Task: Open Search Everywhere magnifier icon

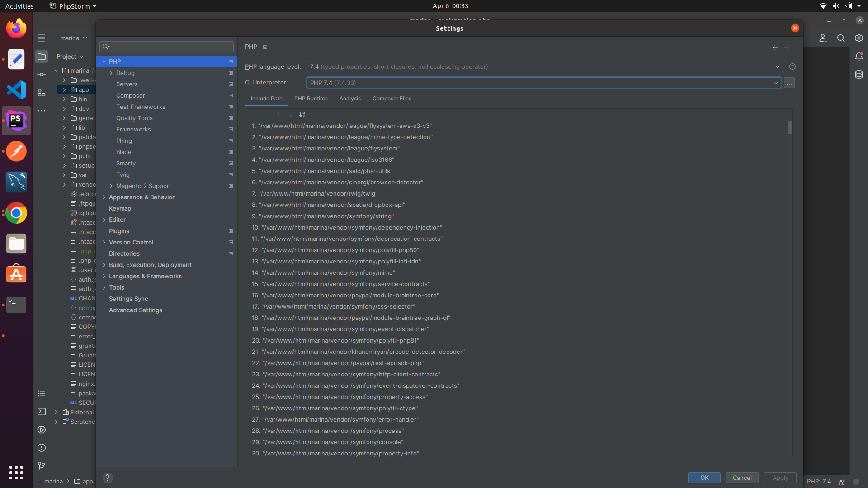Action: 841,38
